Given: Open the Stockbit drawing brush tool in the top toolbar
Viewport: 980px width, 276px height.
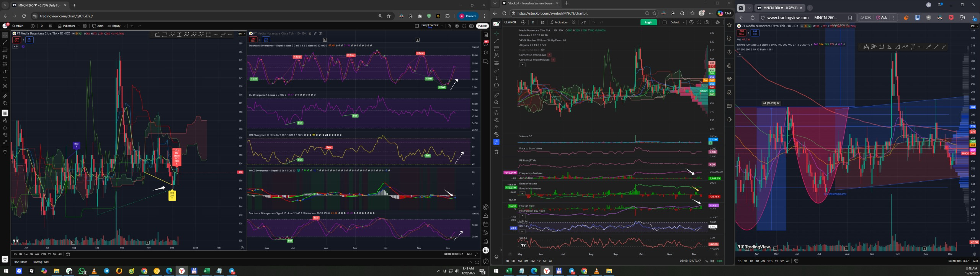Looking at the screenshot, I should tap(584, 22).
